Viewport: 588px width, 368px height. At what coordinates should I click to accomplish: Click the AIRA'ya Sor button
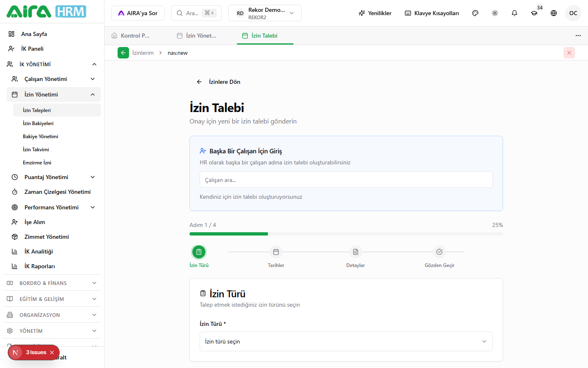[138, 13]
